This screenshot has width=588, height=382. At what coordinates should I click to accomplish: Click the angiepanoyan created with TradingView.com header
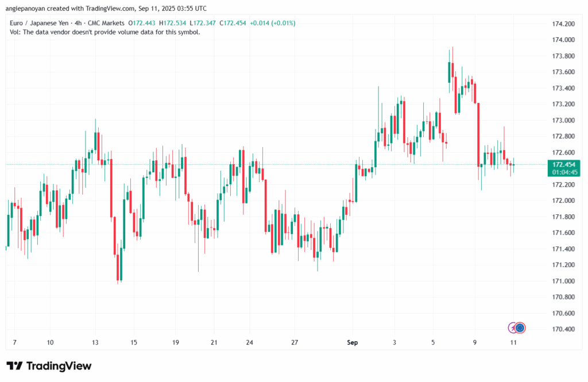pyautogui.click(x=106, y=8)
